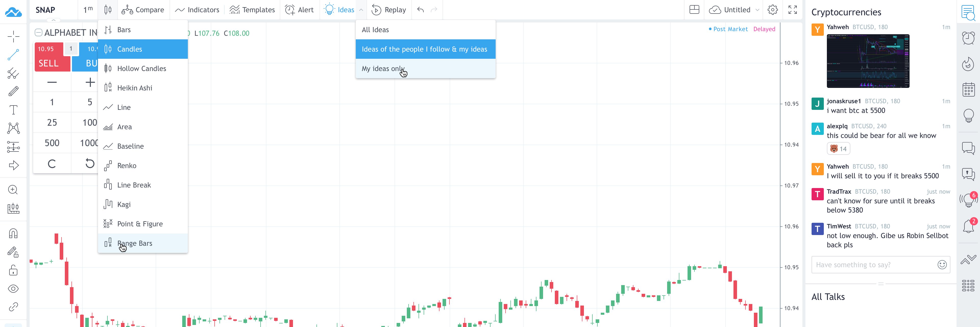Select the crosshair cursor tool
Screen dimensions: 980x327
13,37
